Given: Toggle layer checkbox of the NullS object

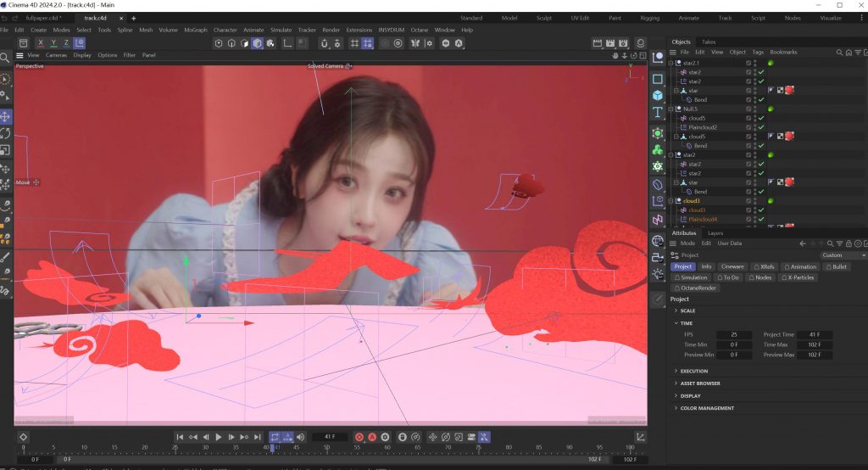Looking at the screenshot, I should tap(748, 109).
